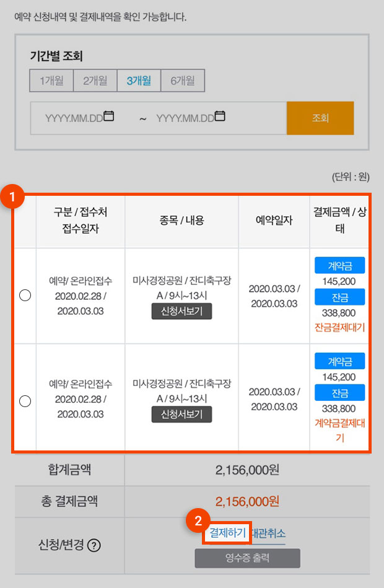Choose the 6개월 period tab
The image size is (384, 588).
(183, 81)
